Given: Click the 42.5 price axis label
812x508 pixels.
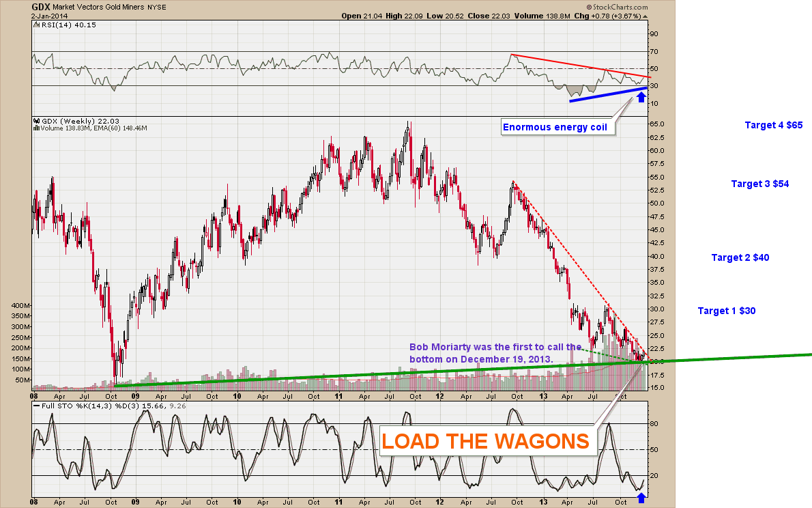Looking at the screenshot, I should coord(656,243).
